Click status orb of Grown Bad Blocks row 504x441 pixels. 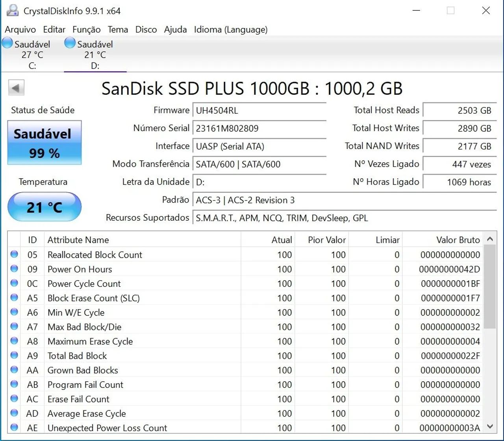pyautogui.click(x=14, y=370)
